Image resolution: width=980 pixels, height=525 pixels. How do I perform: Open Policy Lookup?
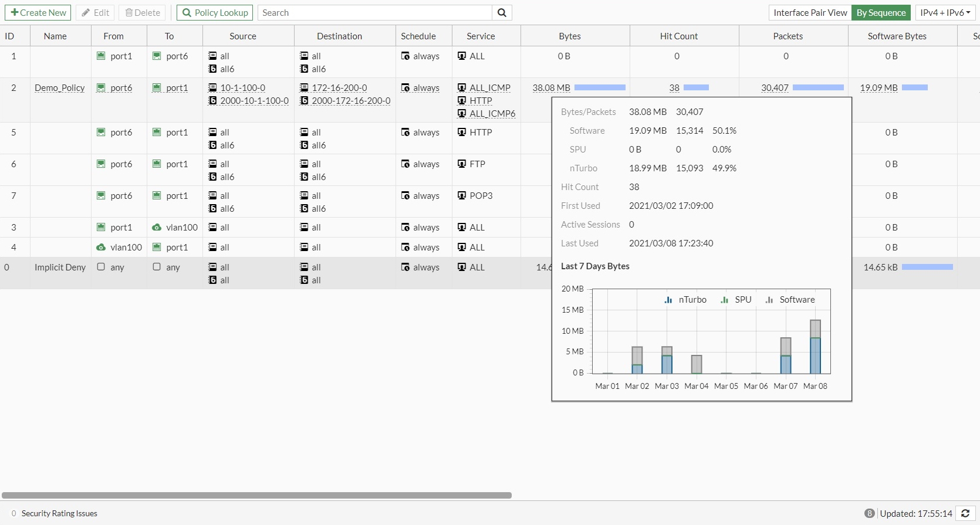(214, 13)
